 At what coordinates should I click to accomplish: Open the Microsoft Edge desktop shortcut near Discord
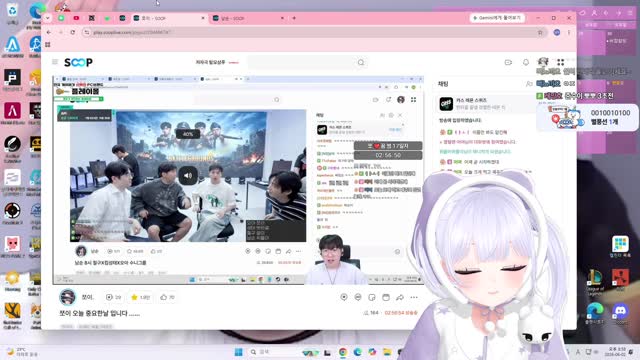coord(595,313)
